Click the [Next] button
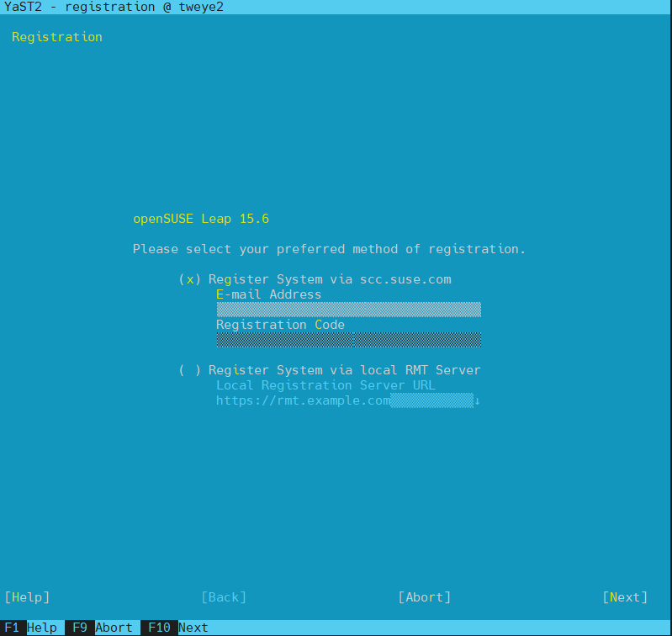 tap(625, 597)
